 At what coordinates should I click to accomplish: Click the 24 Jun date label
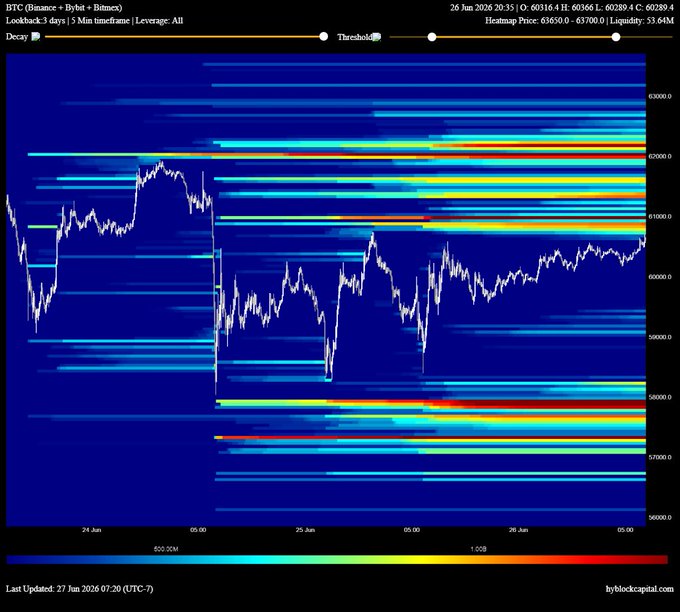point(92,530)
